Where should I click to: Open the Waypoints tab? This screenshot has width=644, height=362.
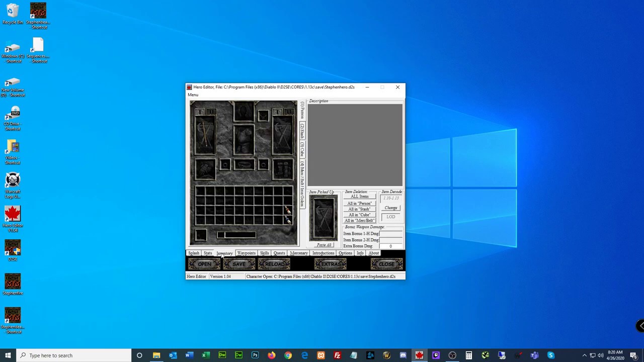[246, 253]
